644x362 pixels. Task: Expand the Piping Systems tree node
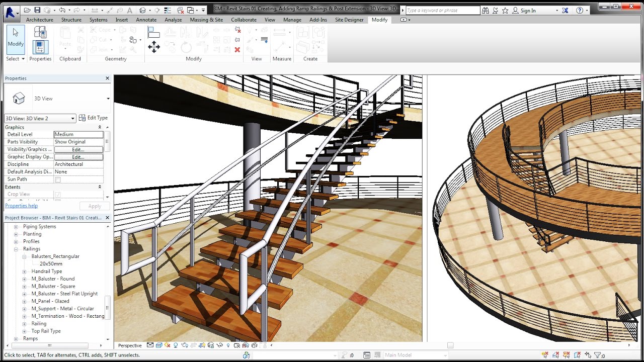[16, 227]
